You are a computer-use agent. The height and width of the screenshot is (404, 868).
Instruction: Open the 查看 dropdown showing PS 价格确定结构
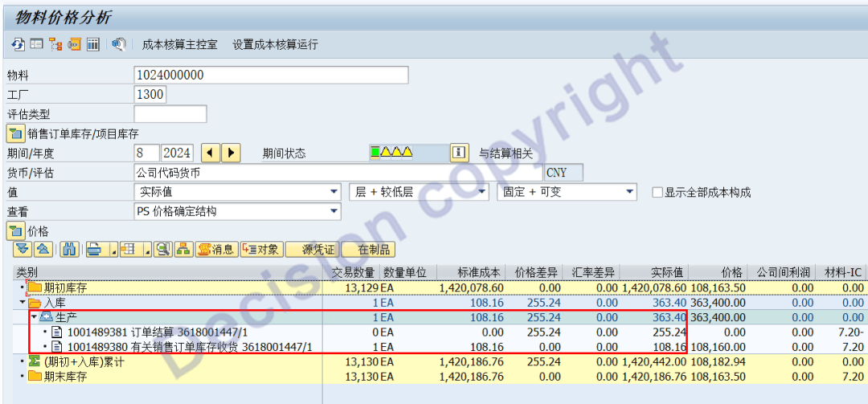334,211
